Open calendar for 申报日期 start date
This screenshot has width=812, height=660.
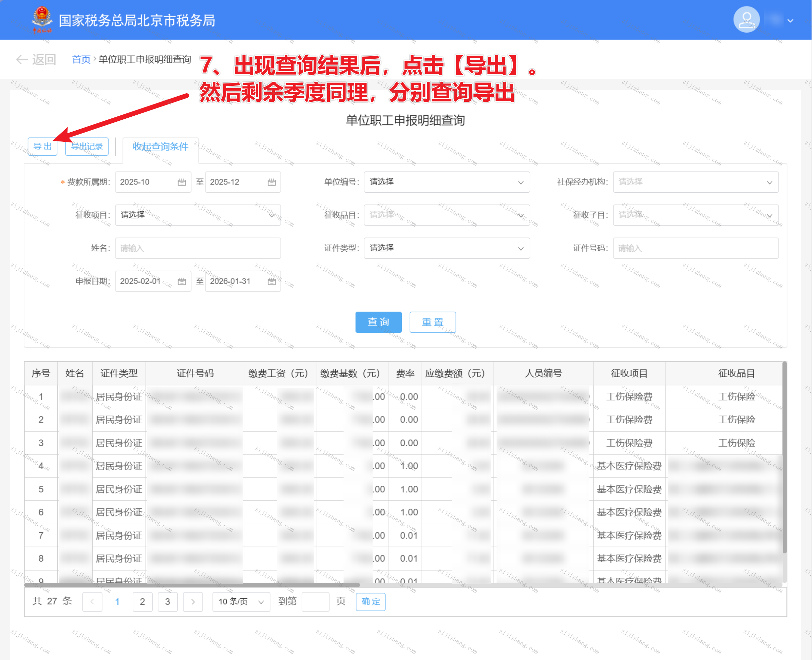click(x=182, y=282)
